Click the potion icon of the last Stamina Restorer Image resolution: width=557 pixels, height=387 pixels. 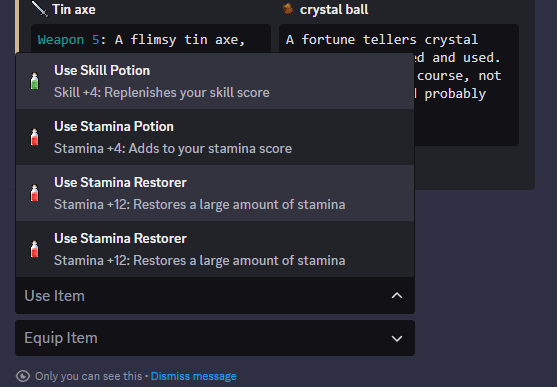[x=34, y=249]
